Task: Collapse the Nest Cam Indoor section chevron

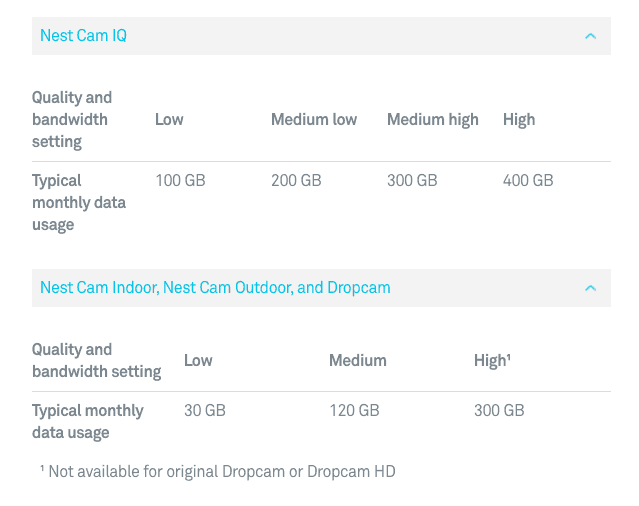Action: 590,288
